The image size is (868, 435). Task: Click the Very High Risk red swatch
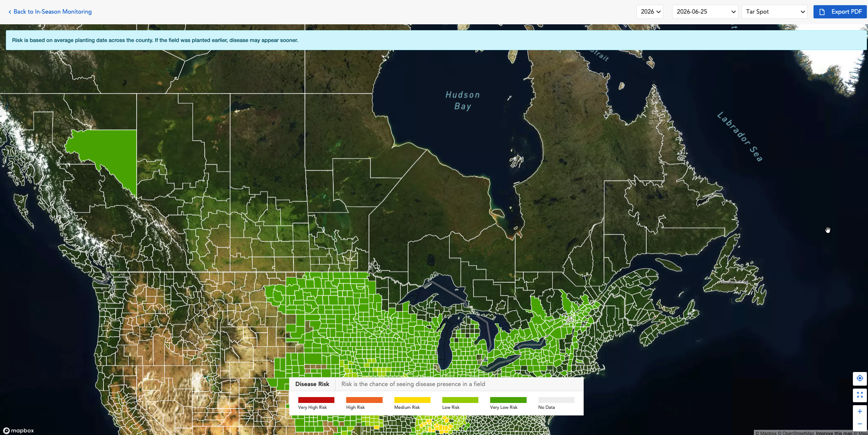[x=316, y=400]
